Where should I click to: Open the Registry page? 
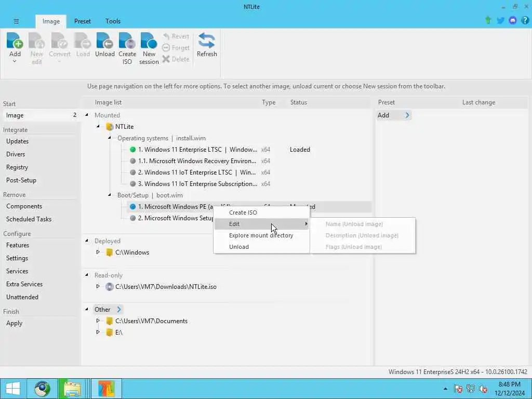(17, 167)
